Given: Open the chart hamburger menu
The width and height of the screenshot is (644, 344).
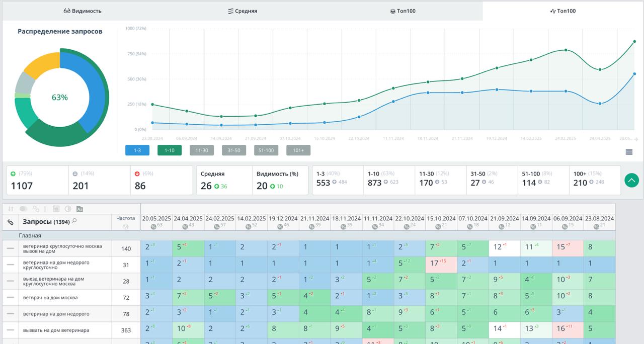Looking at the screenshot, I should [x=629, y=152].
